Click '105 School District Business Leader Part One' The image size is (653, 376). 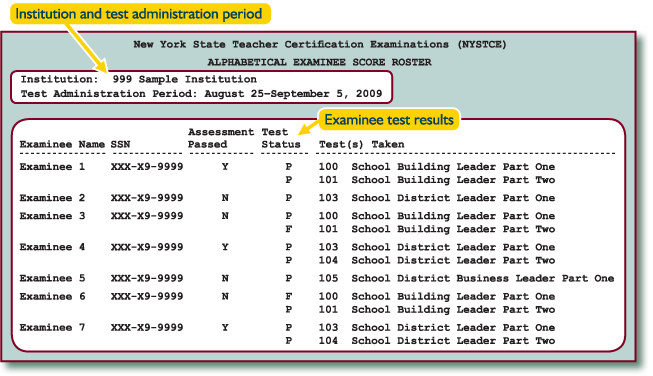(x=466, y=278)
